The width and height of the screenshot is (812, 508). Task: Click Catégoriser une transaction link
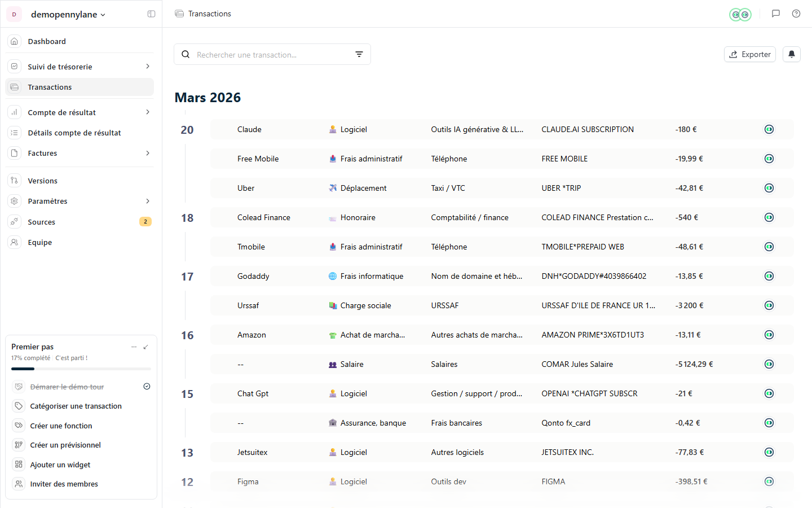coord(76,406)
